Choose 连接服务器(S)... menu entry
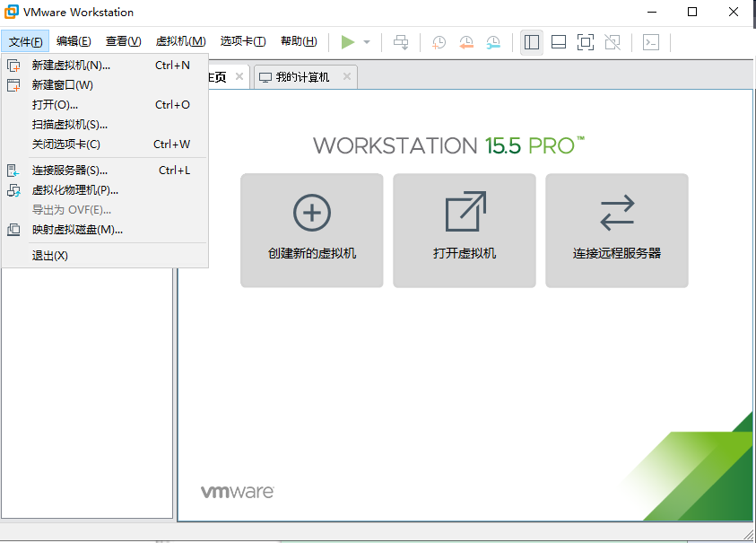 105,171
